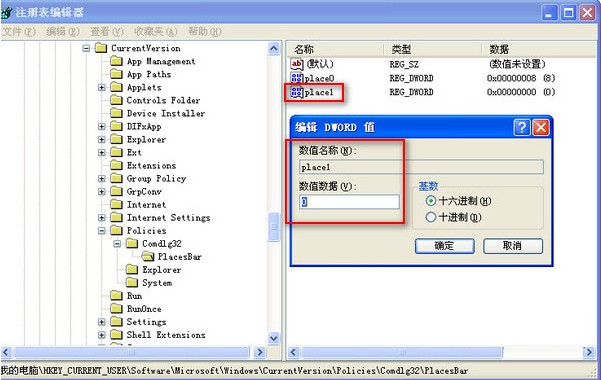Viewport: 601px width, 380px height.
Task: Select the Internet Settings folder icon
Action: click(116, 217)
